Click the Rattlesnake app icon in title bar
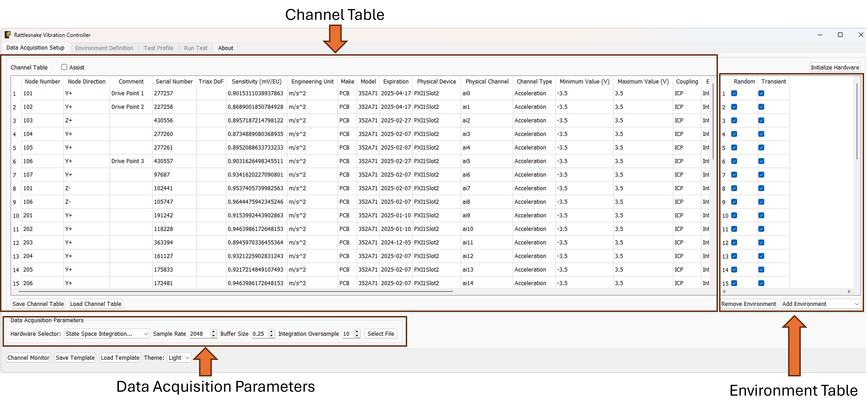Viewport: 868px width, 410px height. (8, 35)
